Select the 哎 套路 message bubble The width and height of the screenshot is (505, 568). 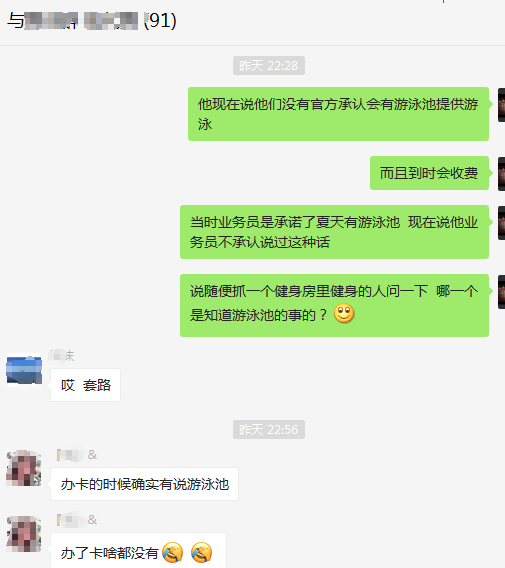point(85,385)
